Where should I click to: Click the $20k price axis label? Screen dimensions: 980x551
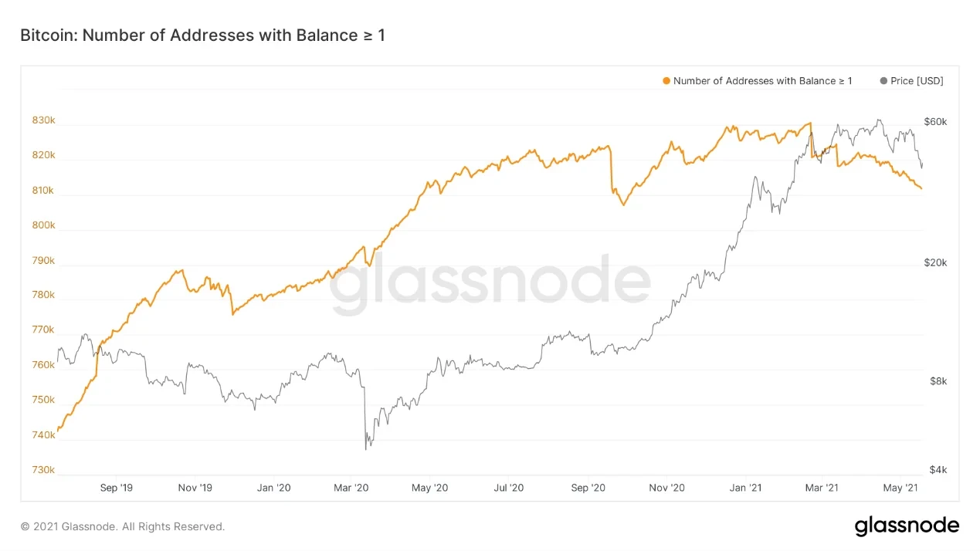[x=935, y=263]
